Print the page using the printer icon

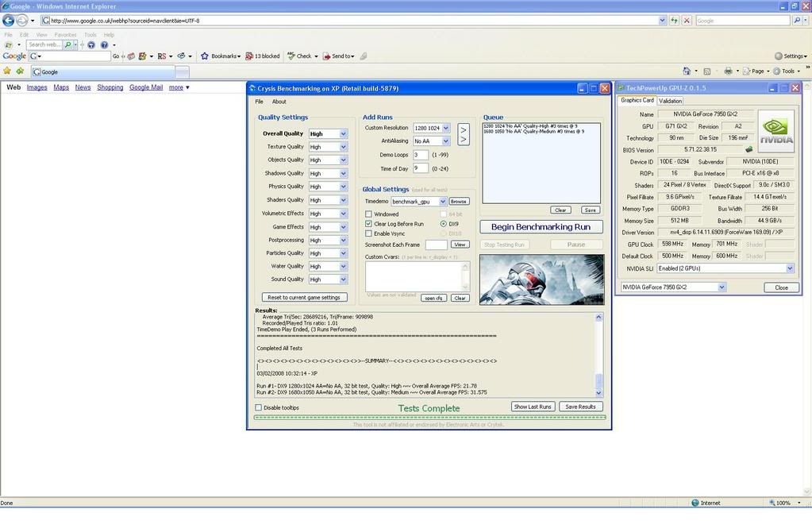pos(728,71)
